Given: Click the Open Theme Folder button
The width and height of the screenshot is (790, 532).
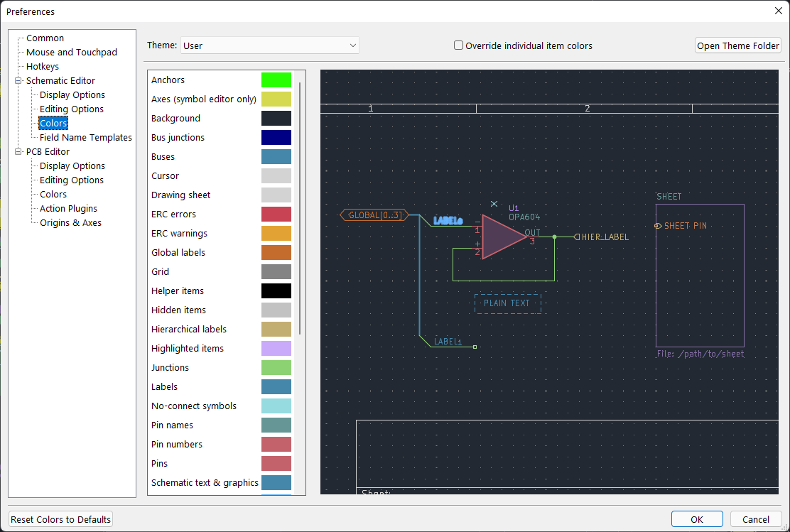Looking at the screenshot, I should [x=737, y=45].
